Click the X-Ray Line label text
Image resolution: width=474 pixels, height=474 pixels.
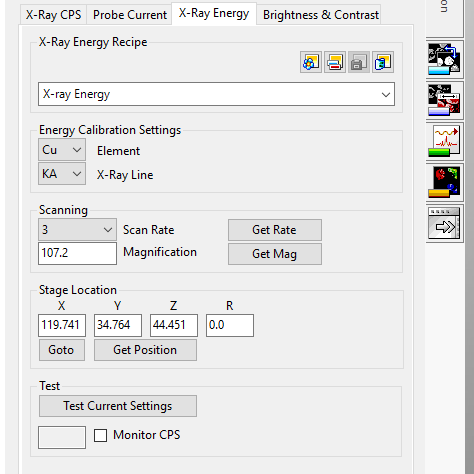[125, 175]
